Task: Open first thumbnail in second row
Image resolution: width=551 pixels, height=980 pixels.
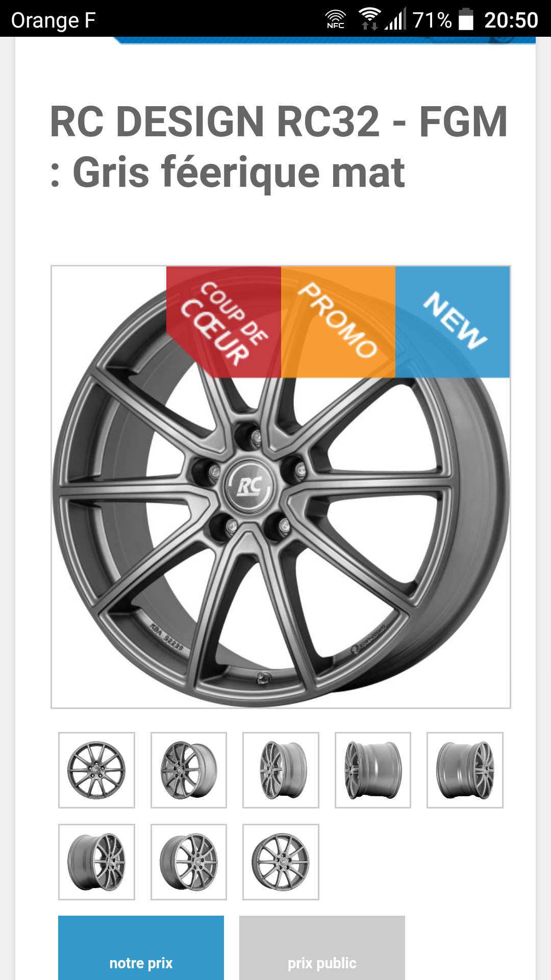Action: 96,862
